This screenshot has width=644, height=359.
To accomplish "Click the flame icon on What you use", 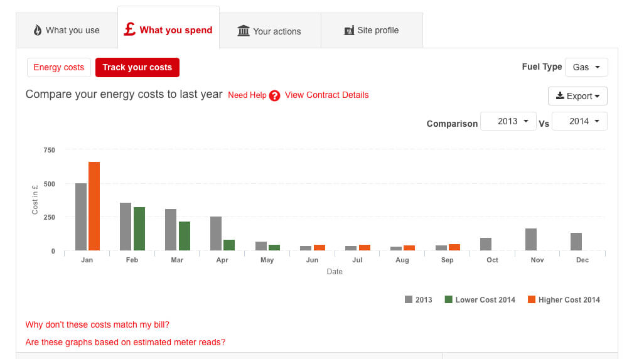I will point(38,30).
